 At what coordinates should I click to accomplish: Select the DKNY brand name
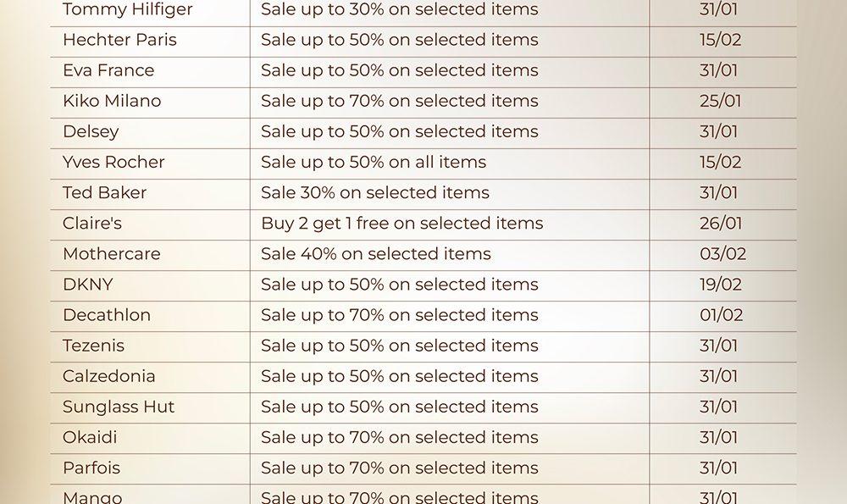(x=87, y=285)
